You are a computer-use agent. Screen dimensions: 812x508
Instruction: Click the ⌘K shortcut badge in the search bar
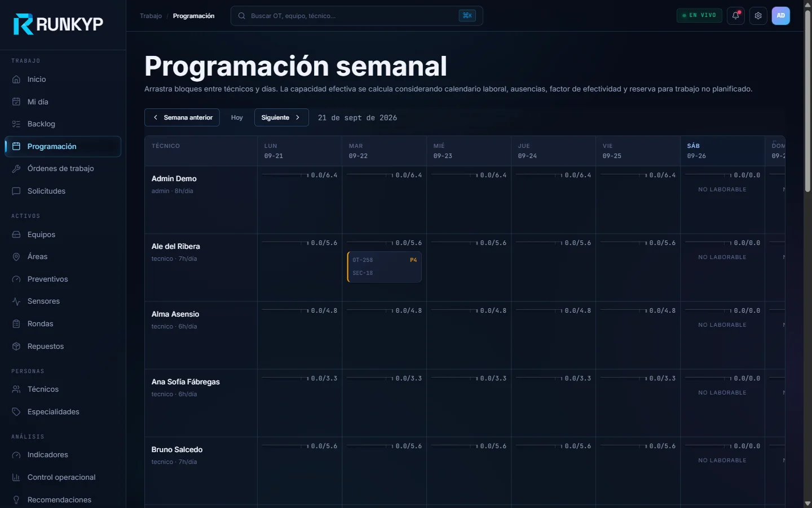tap(467, 16)
